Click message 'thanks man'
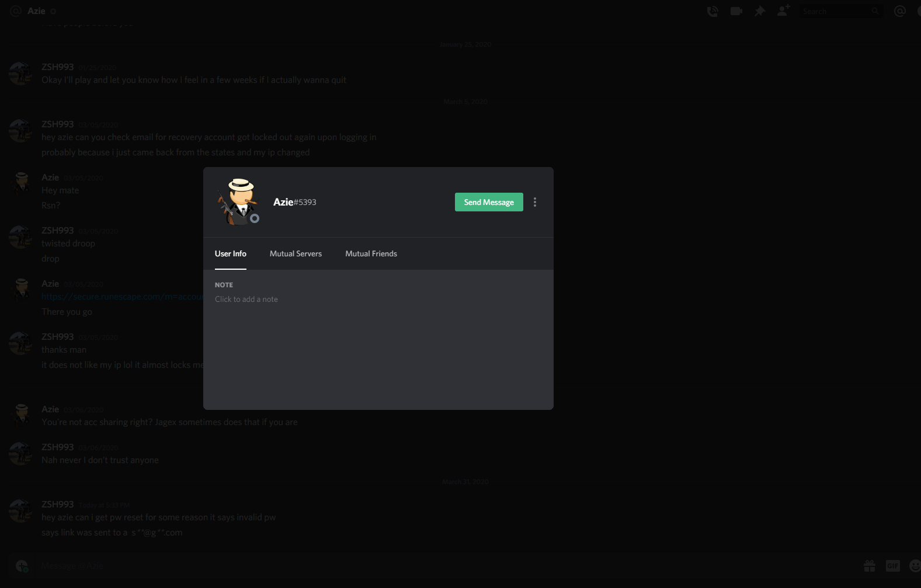This screenshot has height=588, width=921. (x=64, y=350)
